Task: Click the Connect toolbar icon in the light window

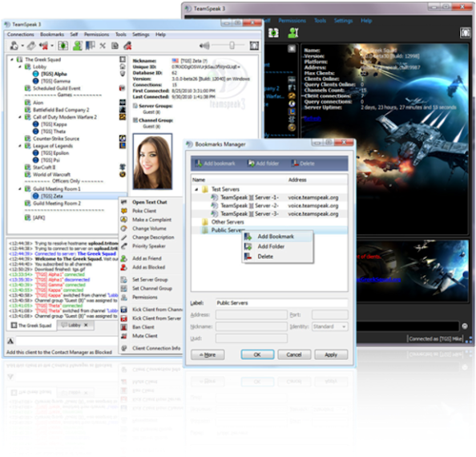Action: [x=14, y=46]
